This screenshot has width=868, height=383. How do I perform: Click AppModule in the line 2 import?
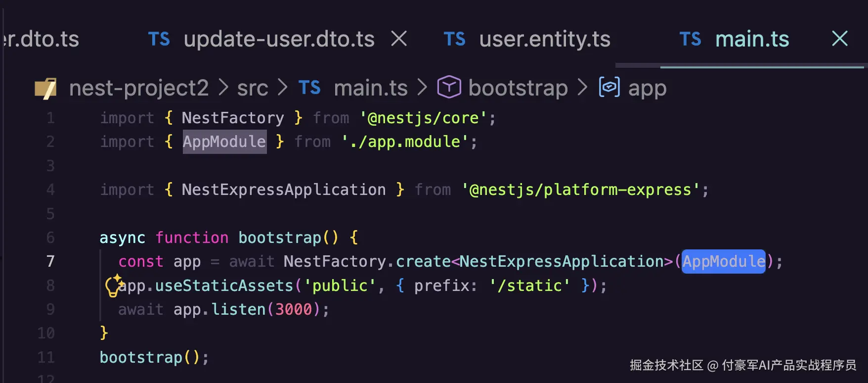pyautogui.click(x=224, y=142)
